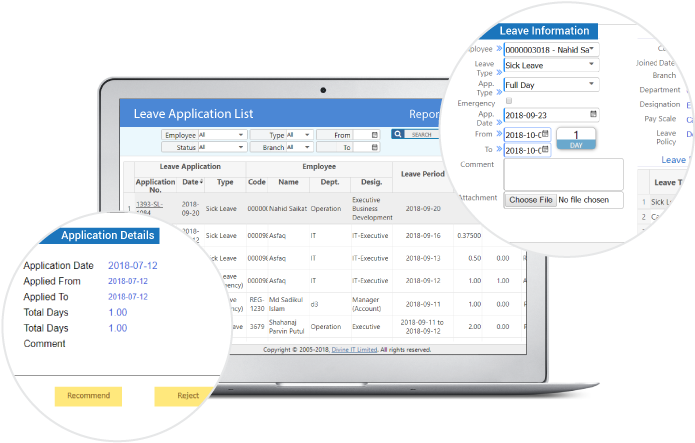Click the list From date filter input

[366, 135]
